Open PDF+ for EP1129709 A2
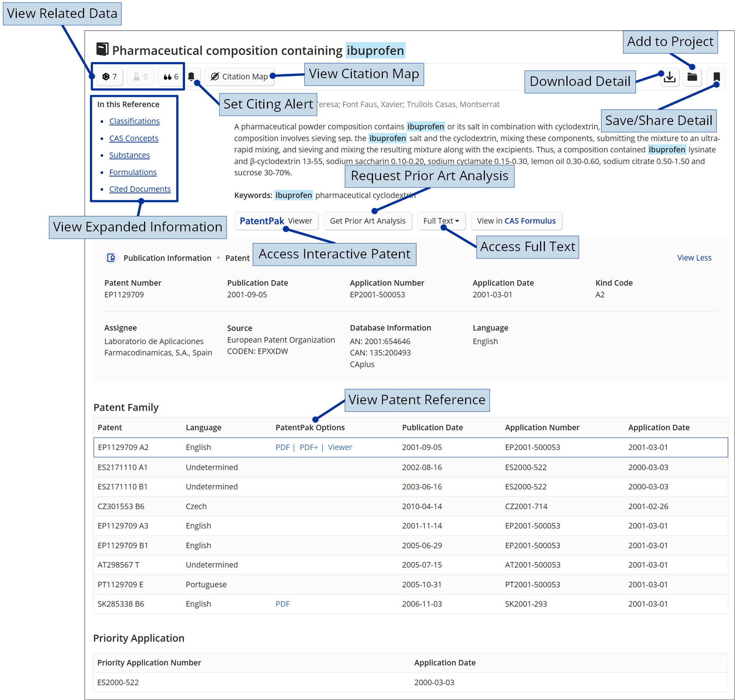735x700 pixels. tap(309, 447)
